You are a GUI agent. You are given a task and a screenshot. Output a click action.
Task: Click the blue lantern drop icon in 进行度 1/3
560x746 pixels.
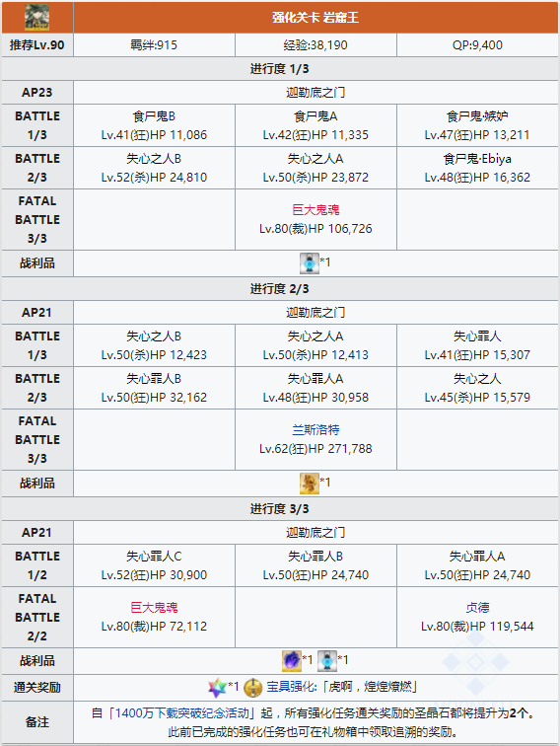click(310, 263)
